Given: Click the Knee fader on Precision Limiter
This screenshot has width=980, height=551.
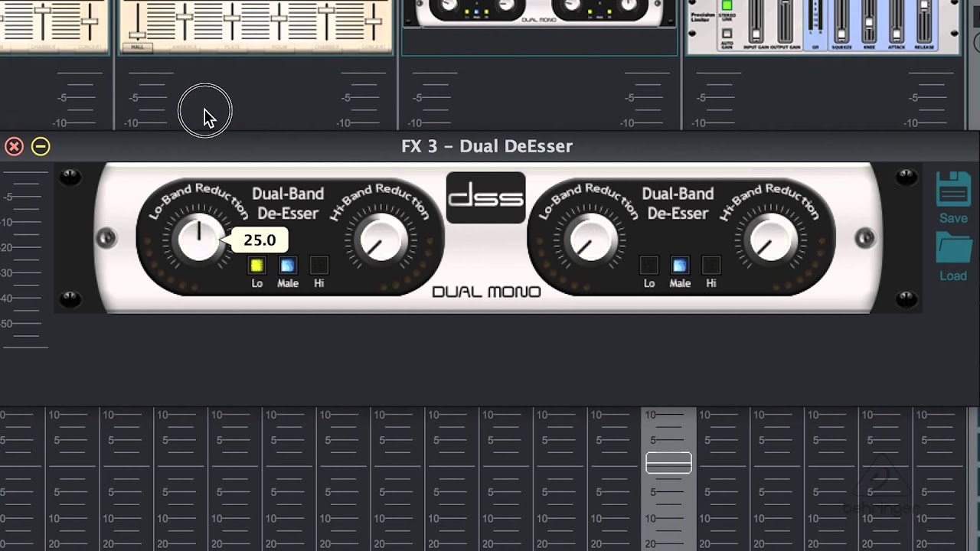Looking at the screenshot, I should (x=869, y=23).
